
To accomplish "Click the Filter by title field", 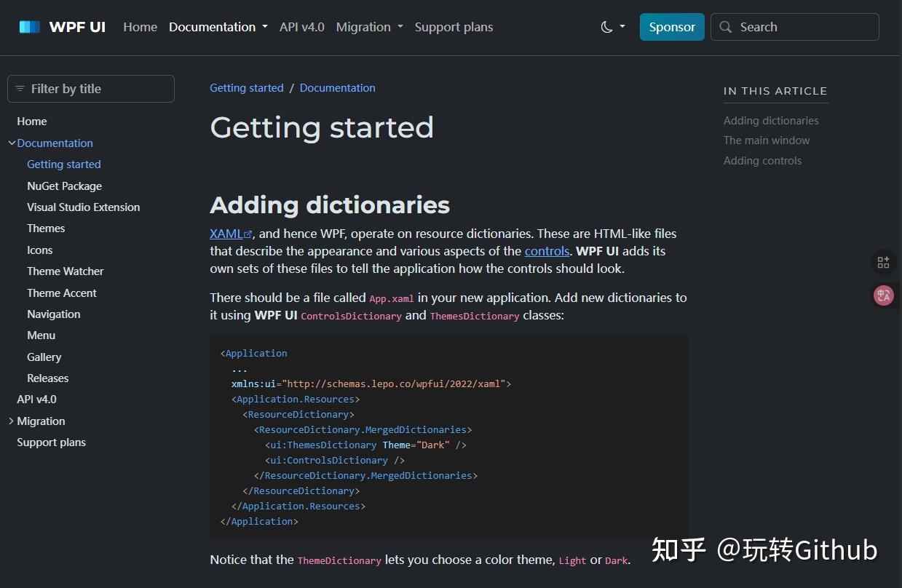I will [x=91, y=89].
